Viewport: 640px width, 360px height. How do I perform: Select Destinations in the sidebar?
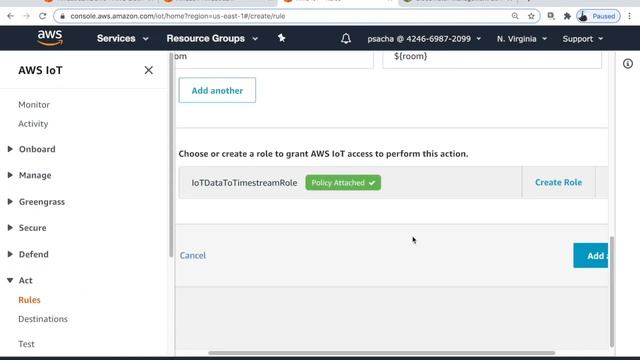point(43,319)
